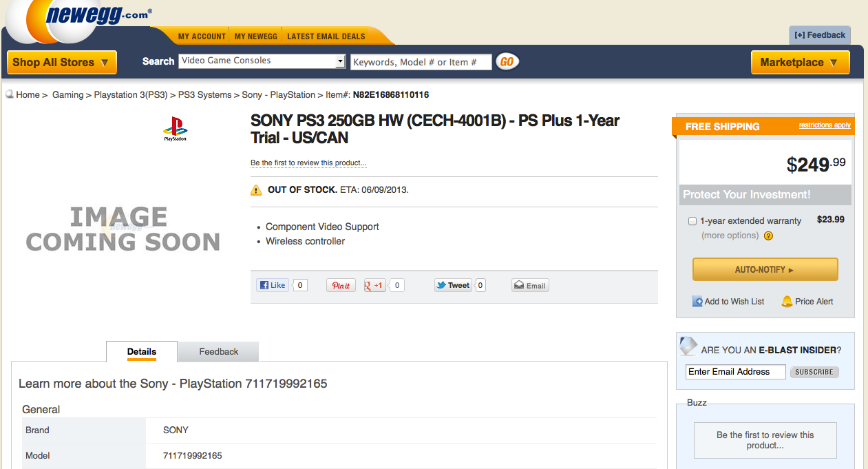Click the Facebook like count box

point(300,285)
